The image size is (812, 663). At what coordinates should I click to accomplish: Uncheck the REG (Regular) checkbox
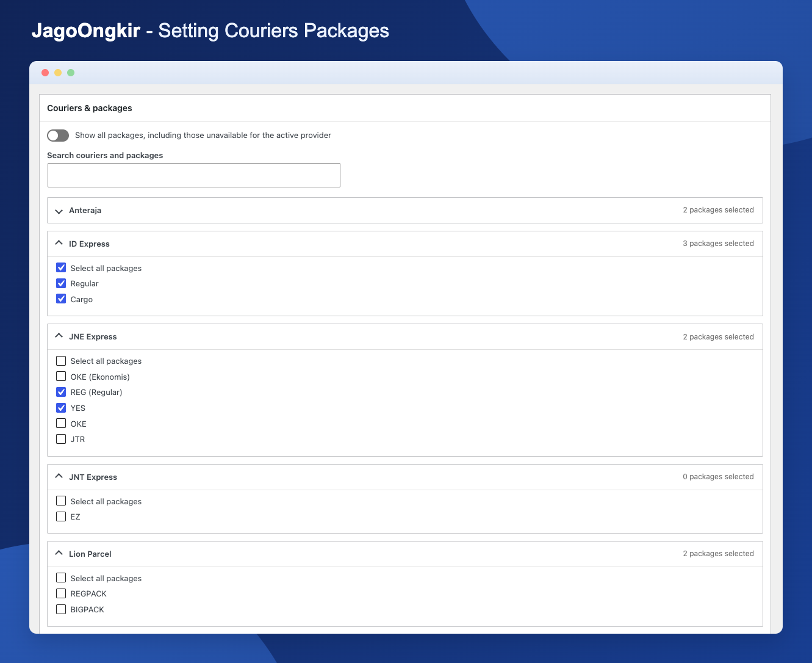coord(61,392)
